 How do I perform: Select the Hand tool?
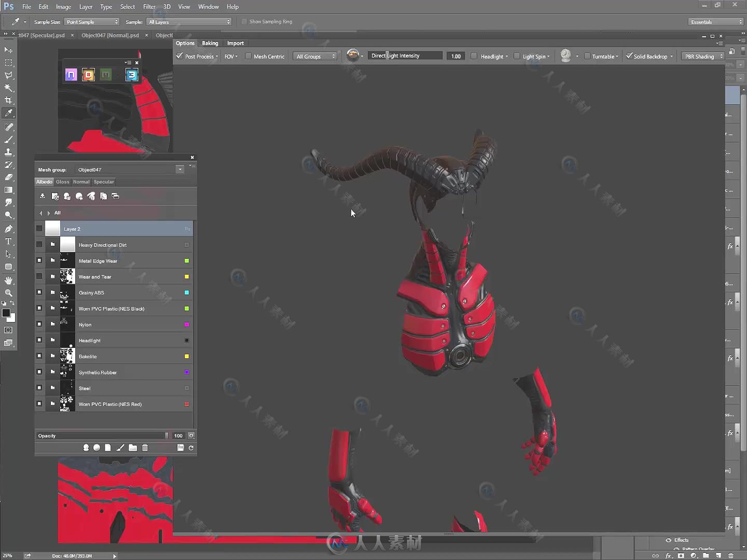[8, 281]
